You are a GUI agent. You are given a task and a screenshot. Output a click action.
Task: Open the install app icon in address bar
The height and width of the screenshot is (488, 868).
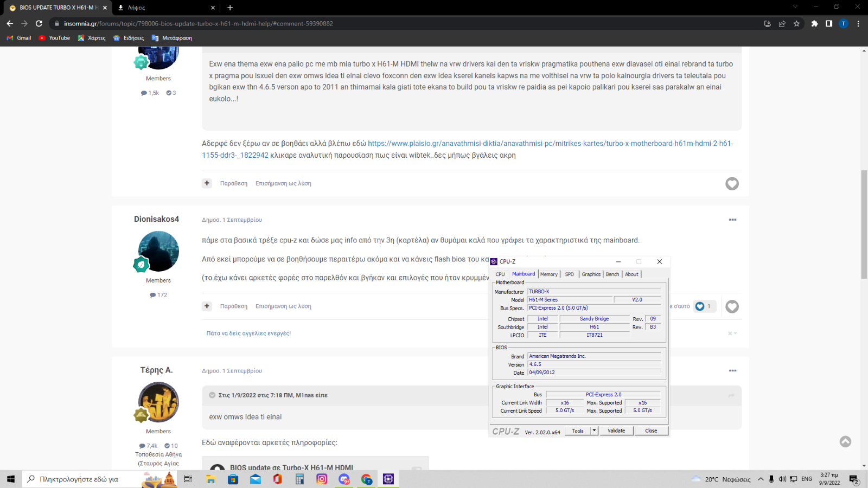(767, 23)
